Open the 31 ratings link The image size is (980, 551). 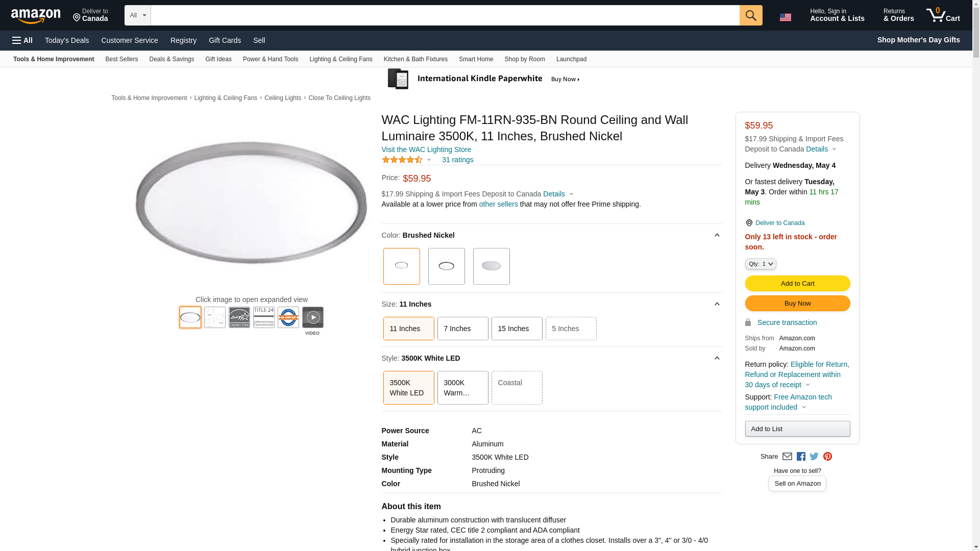[x=457, y=160]
